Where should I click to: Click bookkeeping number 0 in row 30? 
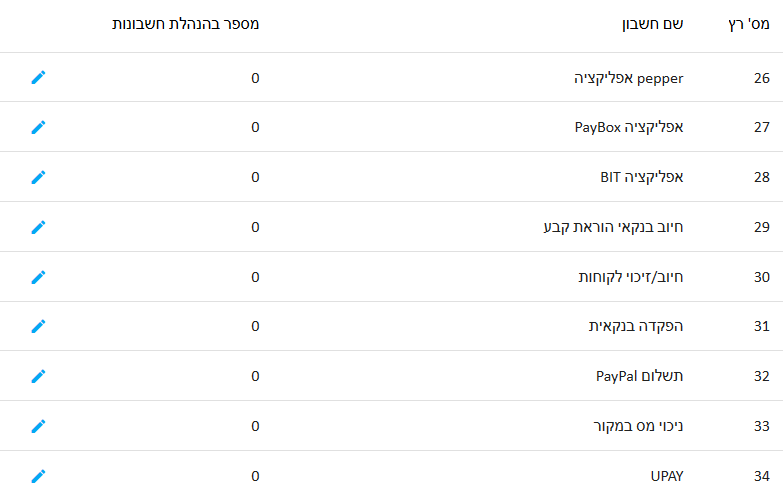[x=255, y=277]
